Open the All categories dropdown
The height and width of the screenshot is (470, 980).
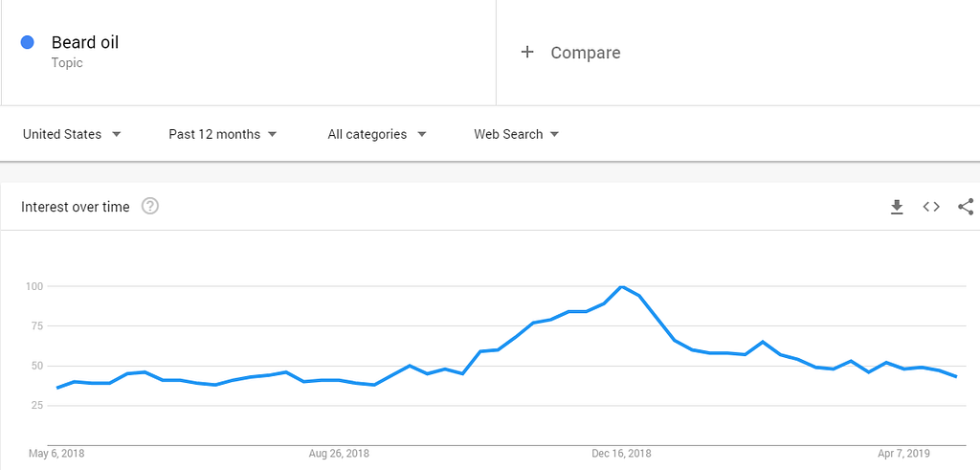tap(377, 134)
